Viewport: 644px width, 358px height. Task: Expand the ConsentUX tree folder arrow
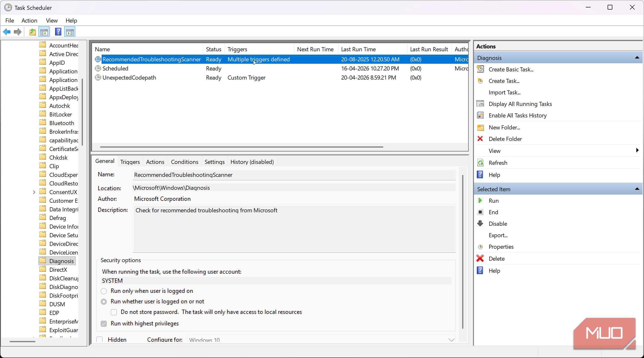(34, 192)
